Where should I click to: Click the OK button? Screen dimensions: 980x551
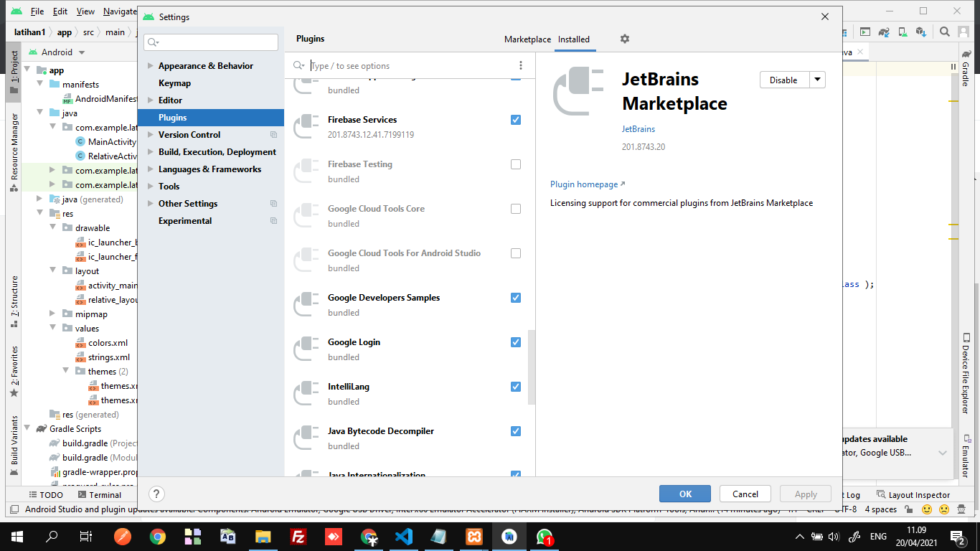pyautogui.click(x=685, y=494)
